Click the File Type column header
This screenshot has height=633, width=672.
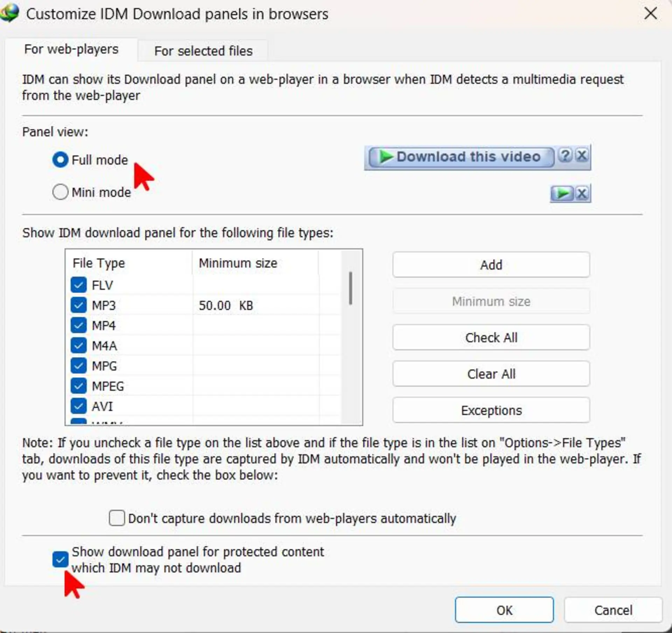click(129, 263)
